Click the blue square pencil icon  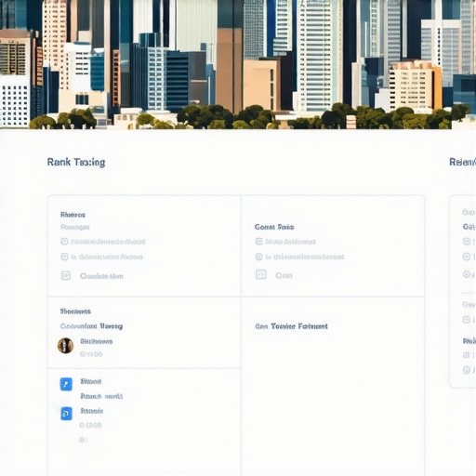(x=66, y=384)
